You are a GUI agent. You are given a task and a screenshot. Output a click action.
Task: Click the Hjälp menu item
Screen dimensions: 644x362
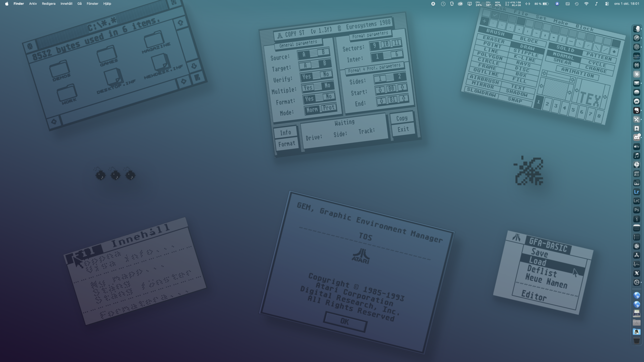(x=107, y=4)
